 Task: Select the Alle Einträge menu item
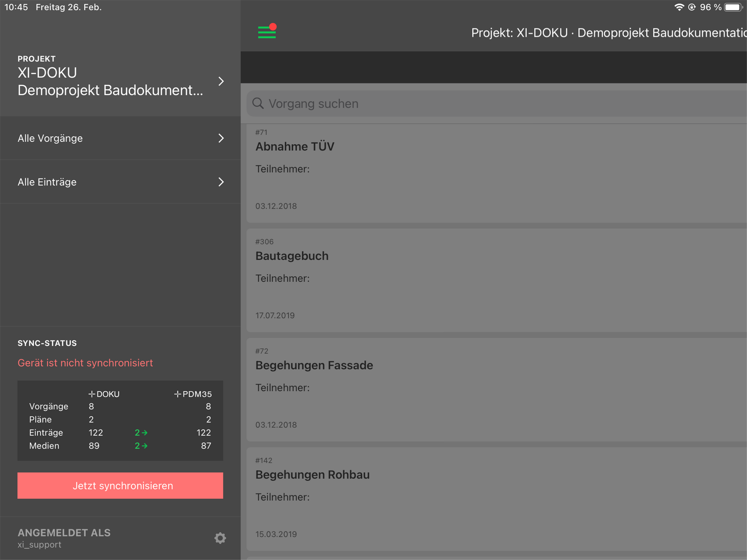47,182
